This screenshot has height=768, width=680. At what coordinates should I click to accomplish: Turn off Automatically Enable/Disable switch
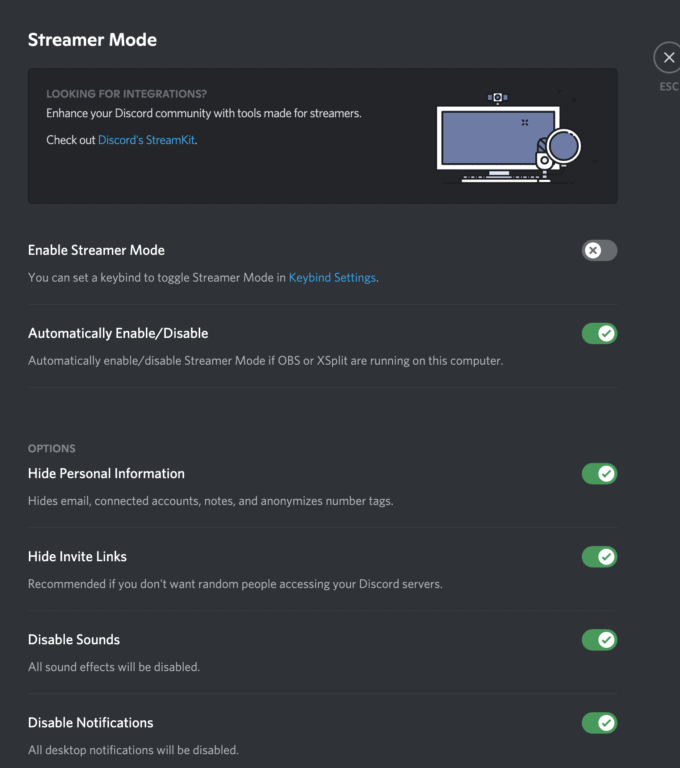[599, 333]
